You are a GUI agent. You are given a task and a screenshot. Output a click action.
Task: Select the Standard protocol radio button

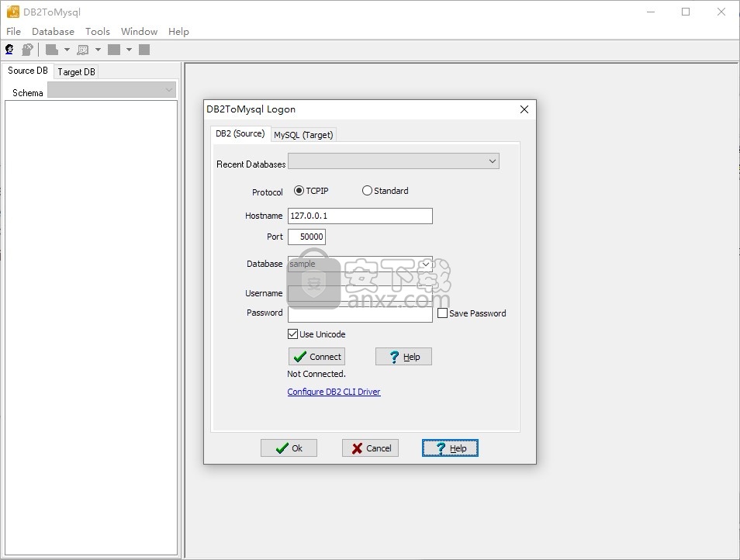pyautogui.click(x=367, y=191)
